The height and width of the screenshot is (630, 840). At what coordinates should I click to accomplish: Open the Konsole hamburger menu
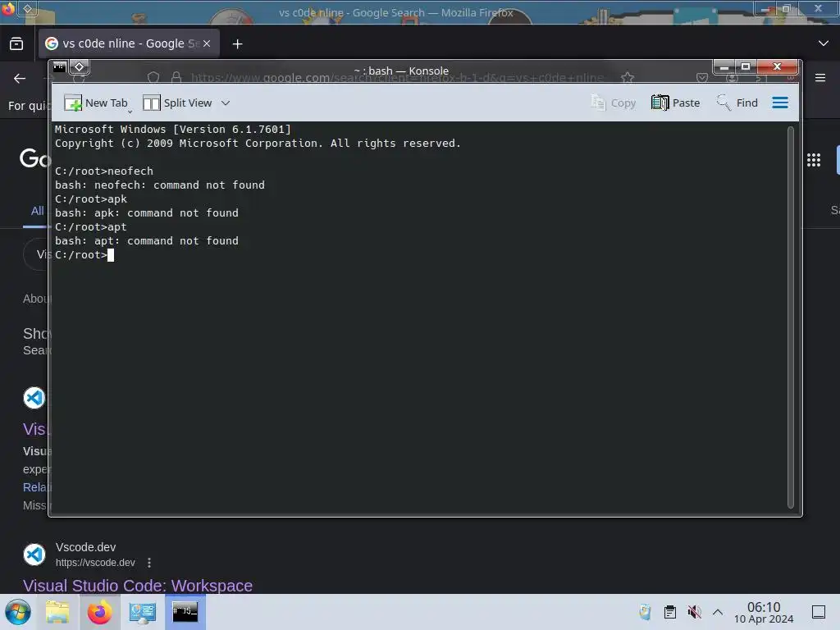point(780,103)
